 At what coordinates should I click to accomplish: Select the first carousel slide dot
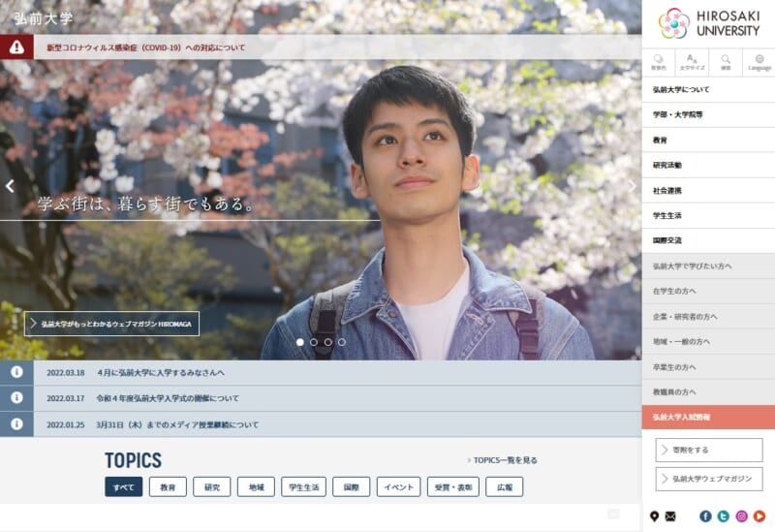[300, 342]
